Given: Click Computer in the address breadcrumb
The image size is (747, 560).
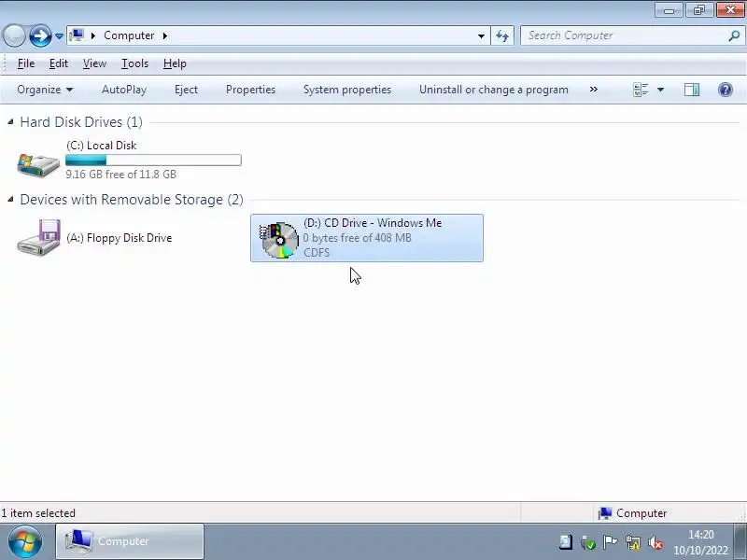Looking at the screenshot, I should tap(129, 35).
